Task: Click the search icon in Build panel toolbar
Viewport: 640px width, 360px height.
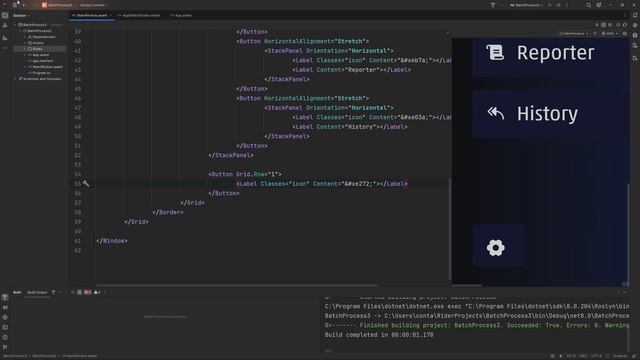Action: (x=73, y=292)
